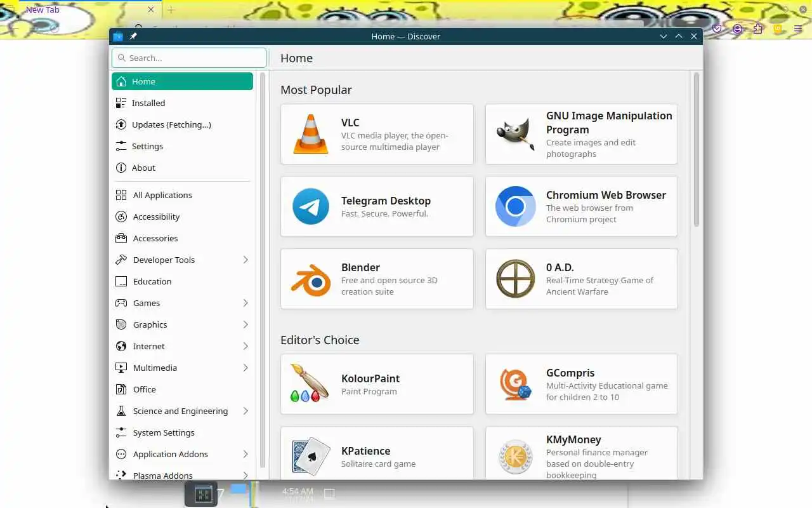Click the taskbar terminal-style app icon
This screenshot has width=812, height=508.
click(x=202, y=494)
